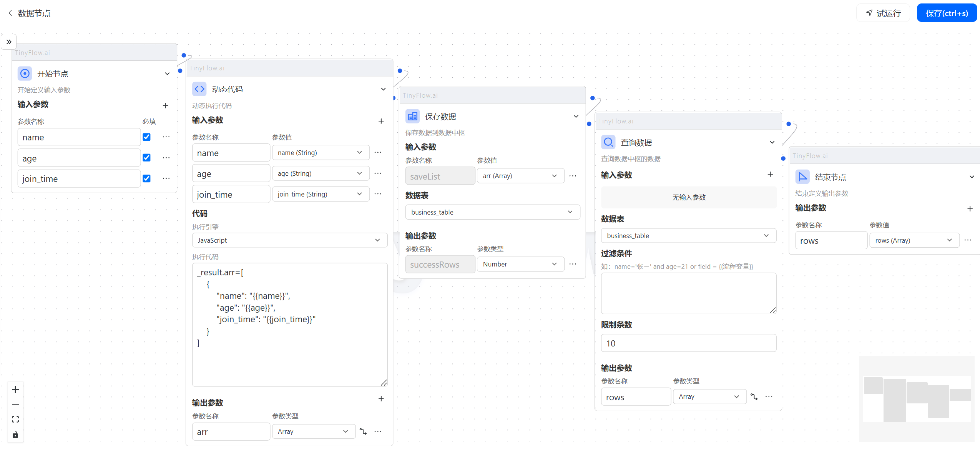Toggle the canvas lock icon

(15, 435)
